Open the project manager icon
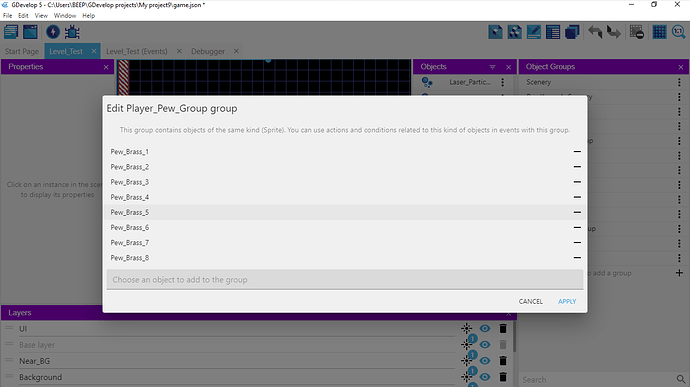The image size is (690, 387). [11, 32]
